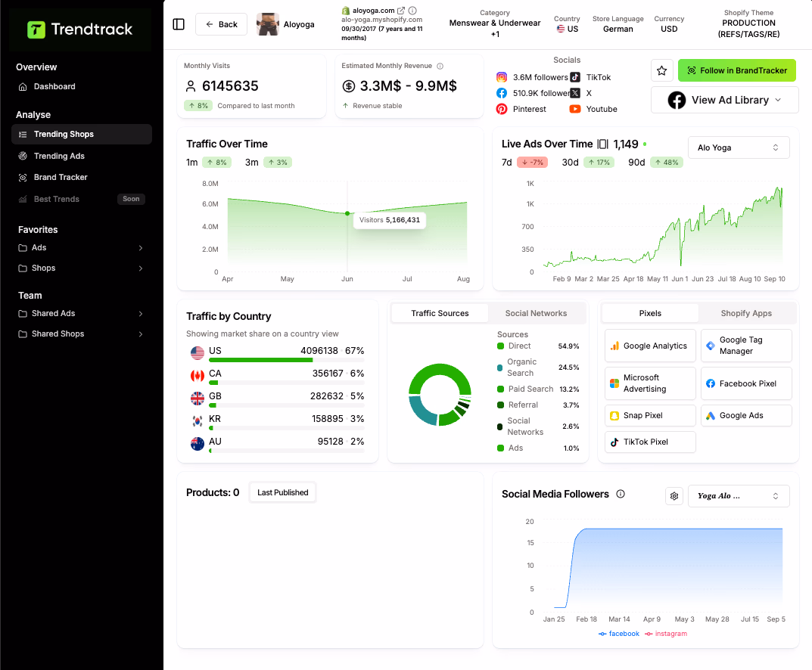Open the X social icon

(x=575, y=93)
